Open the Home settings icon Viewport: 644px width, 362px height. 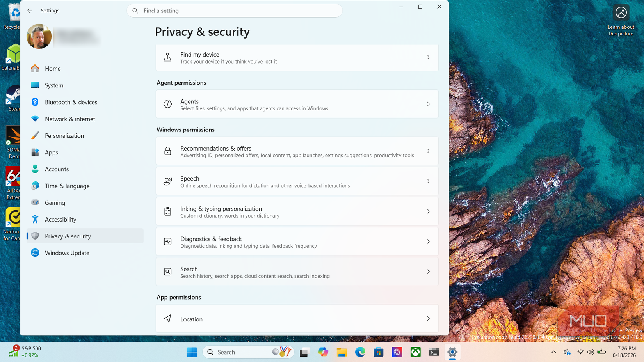pos(35,68)
